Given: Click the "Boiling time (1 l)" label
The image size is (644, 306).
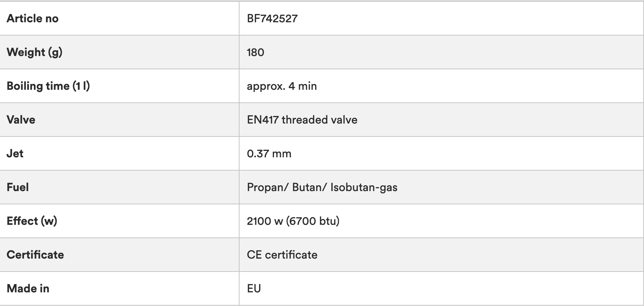Looking at the screenshot, I should pyautogui.click(x=48, y=86).
